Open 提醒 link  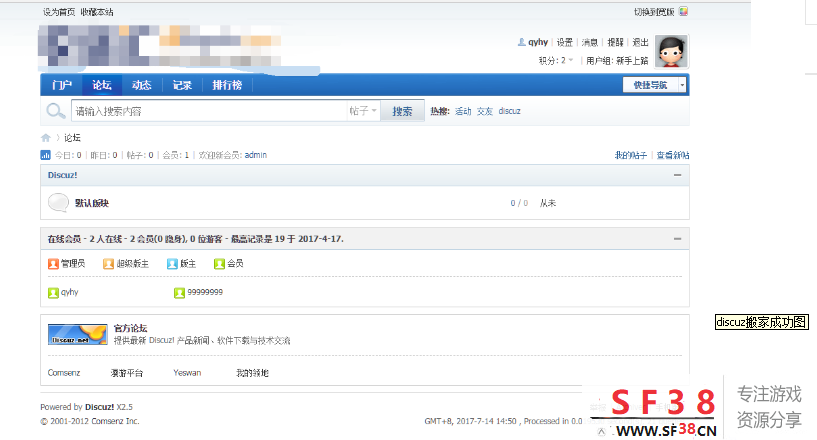615,42
